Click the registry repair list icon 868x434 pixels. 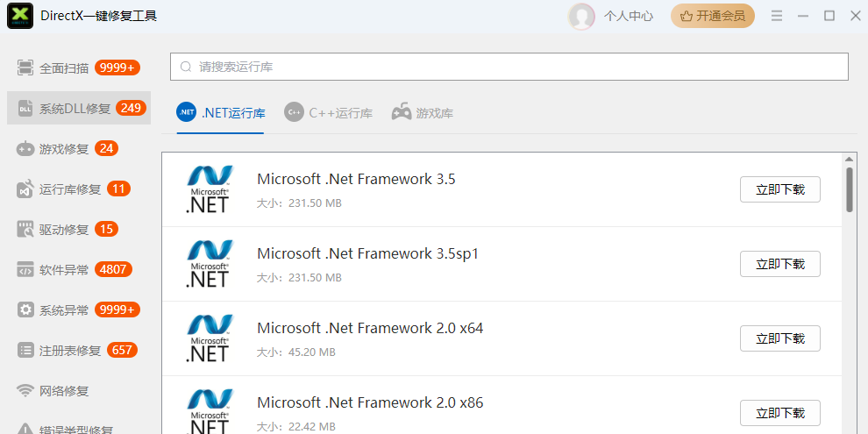[x=25, y=351]
